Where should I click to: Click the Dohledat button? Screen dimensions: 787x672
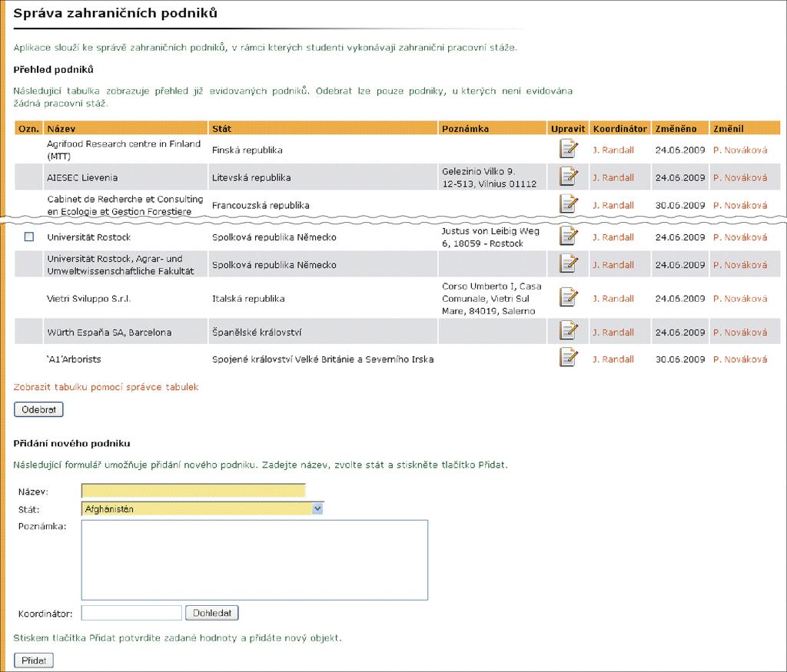click(x=212, y=613)
